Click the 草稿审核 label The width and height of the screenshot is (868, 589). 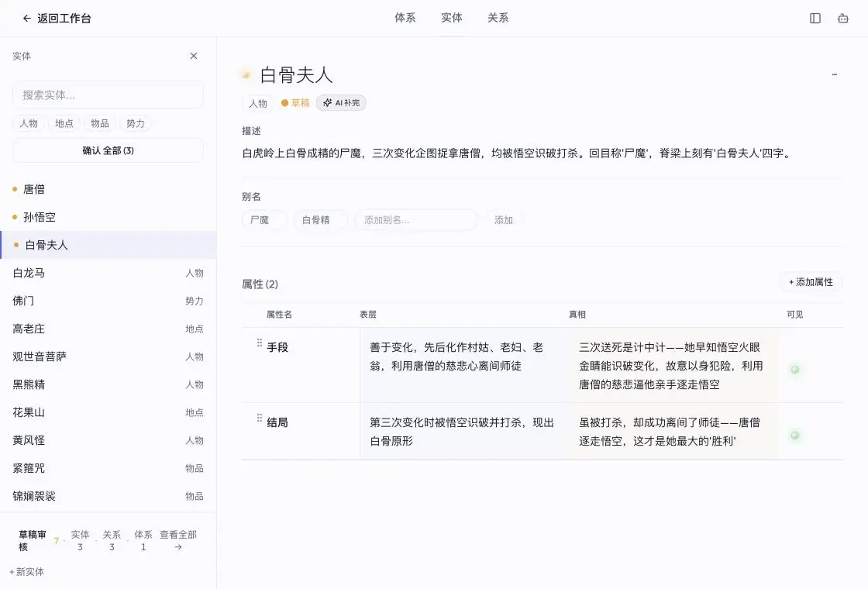point(32,540)
